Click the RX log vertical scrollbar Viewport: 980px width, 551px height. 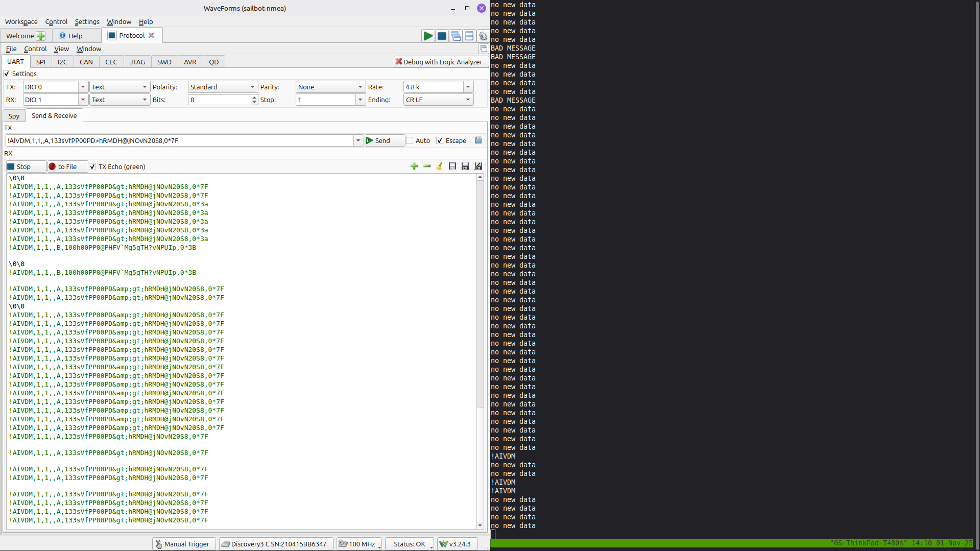point(480,351)
